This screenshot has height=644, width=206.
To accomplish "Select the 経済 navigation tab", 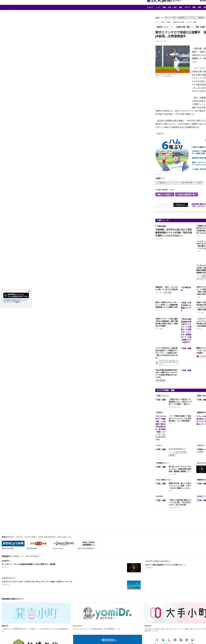I will (180, 8).
